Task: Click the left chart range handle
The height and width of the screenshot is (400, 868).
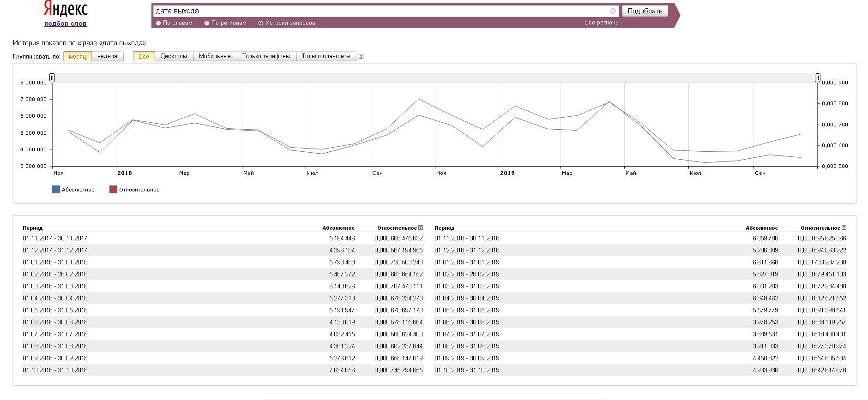Action: [52, 78]
